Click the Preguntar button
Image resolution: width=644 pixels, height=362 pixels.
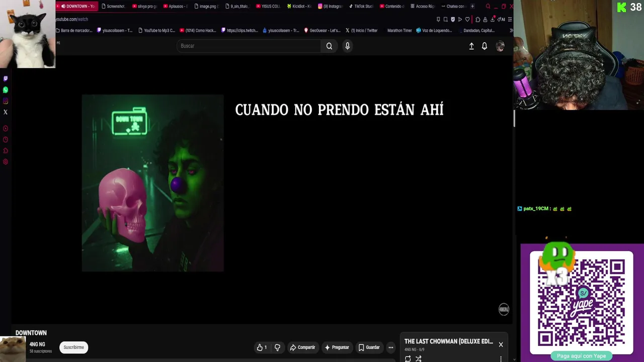[x=337, y=347]
